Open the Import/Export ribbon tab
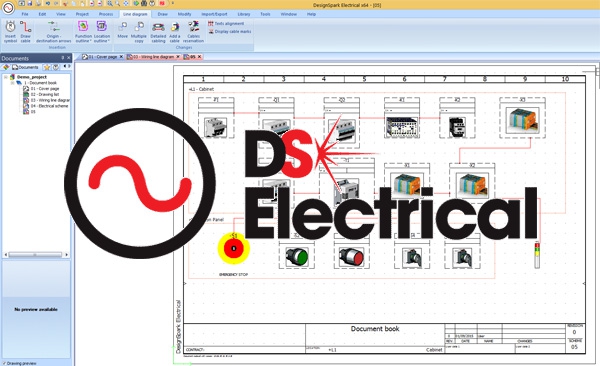The image size is (600, 366). pos(214,14)
